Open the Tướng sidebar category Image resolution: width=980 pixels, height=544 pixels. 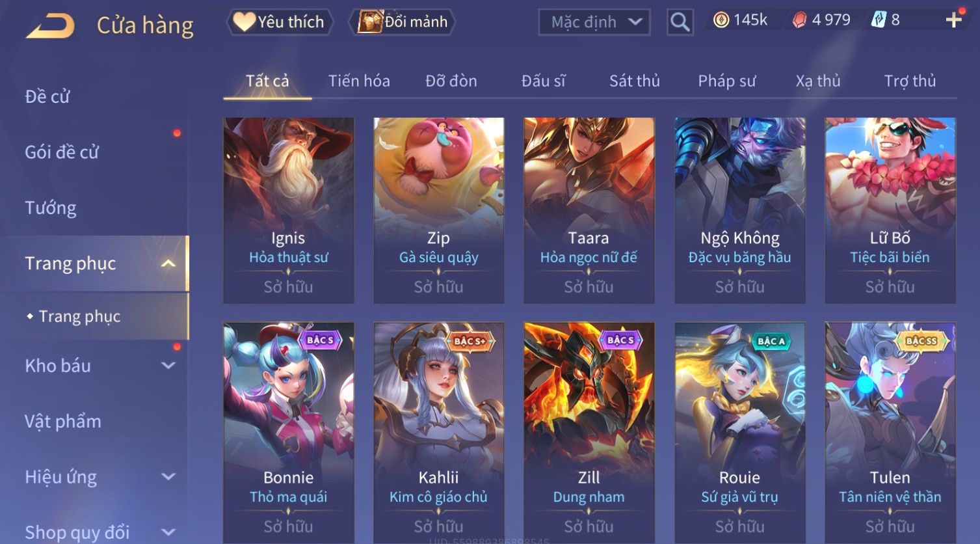coord(51,208)
